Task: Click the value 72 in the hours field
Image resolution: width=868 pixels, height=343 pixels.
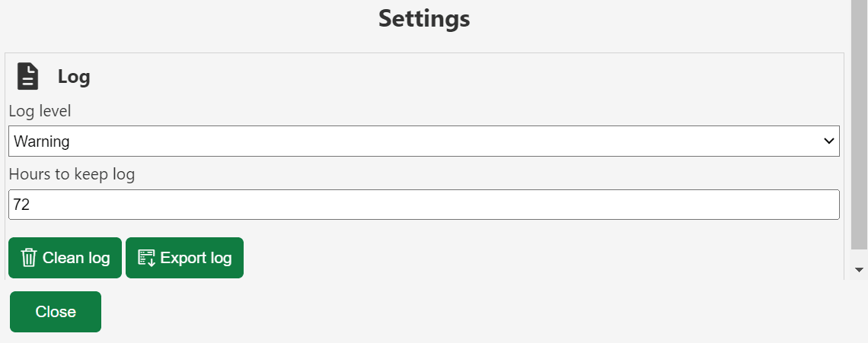Action: click(x=22, y=205)
